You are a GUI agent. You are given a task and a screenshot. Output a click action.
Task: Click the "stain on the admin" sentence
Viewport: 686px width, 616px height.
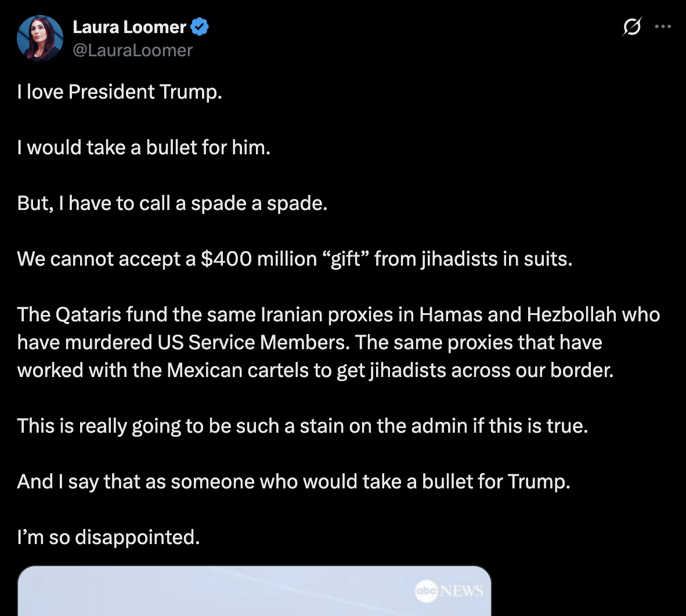(302, 426)
